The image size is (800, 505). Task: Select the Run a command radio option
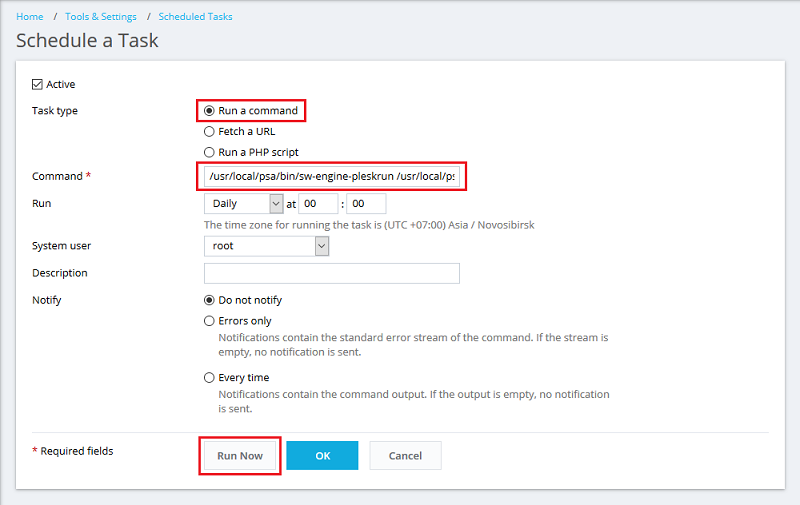click(209, 111)
